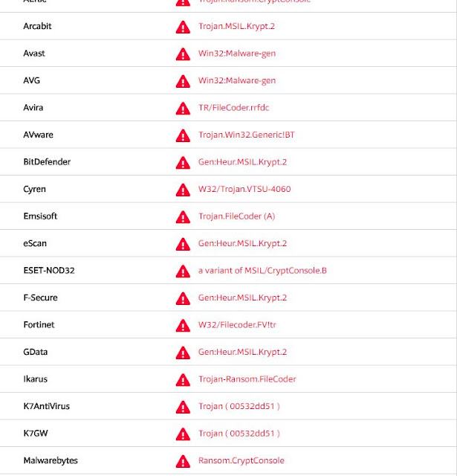Screen dimensions: 457x476
Task: Click the red alert icon for Malwarebytes
Action: tap(183, 461)
